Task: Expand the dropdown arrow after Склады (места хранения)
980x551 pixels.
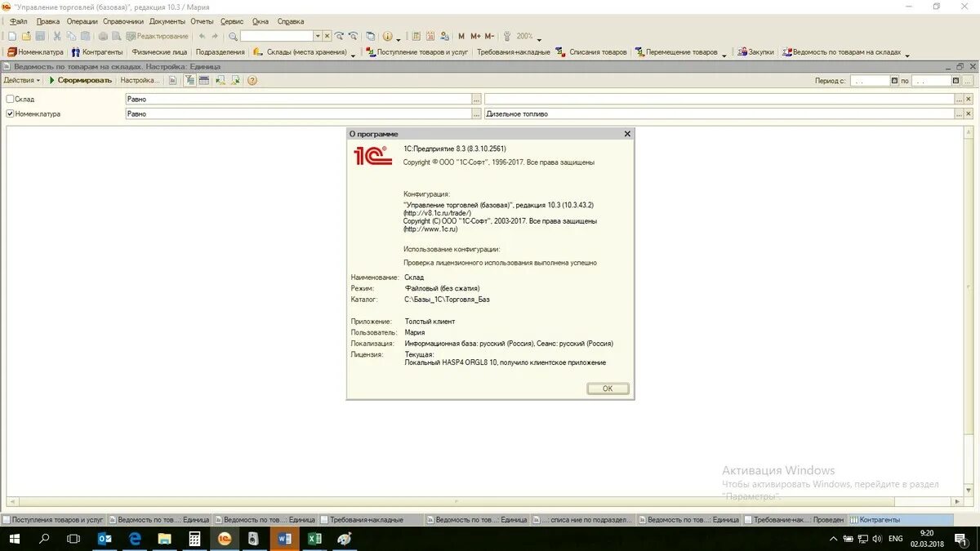Action: click(353, 54)
